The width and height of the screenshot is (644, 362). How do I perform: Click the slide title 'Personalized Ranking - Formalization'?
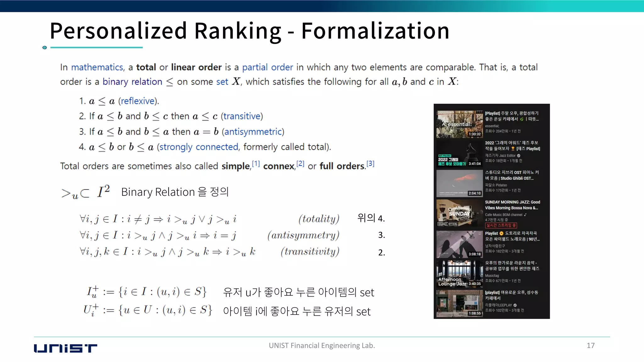click(x=250, y=31)
